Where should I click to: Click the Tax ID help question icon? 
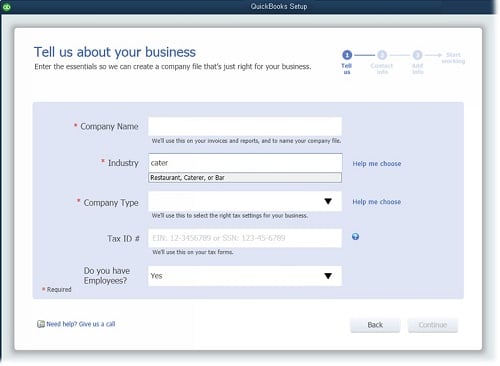[355, 237]
